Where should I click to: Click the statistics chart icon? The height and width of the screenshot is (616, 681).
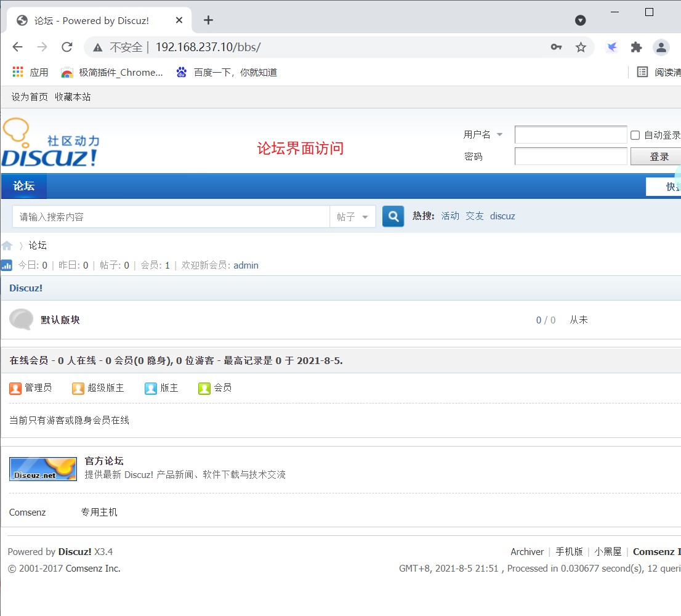coord(7,265)
